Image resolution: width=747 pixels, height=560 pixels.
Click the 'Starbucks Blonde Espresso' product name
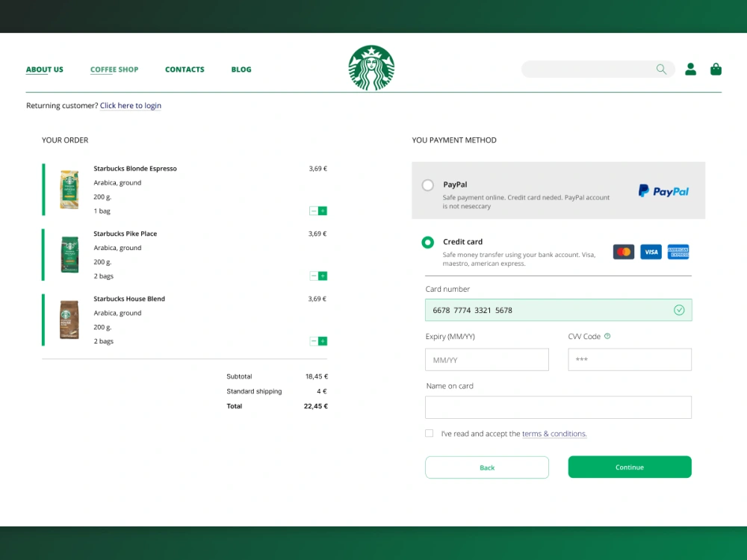[135, 169]
